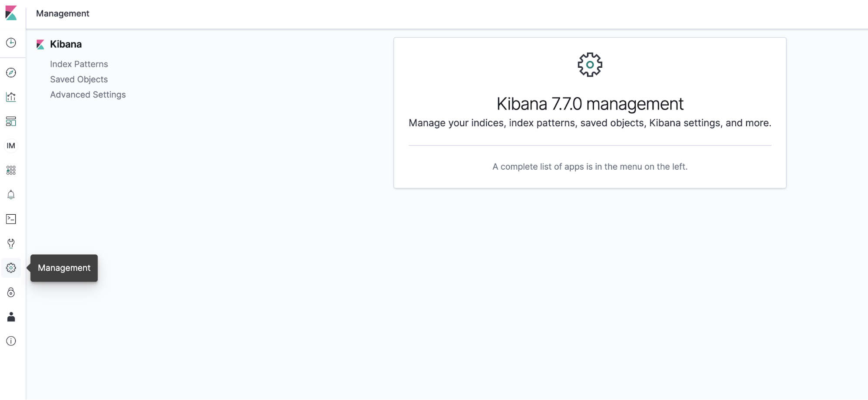Click 'A complete list of apps' text
868x400 pixels.
click(590, 167)
